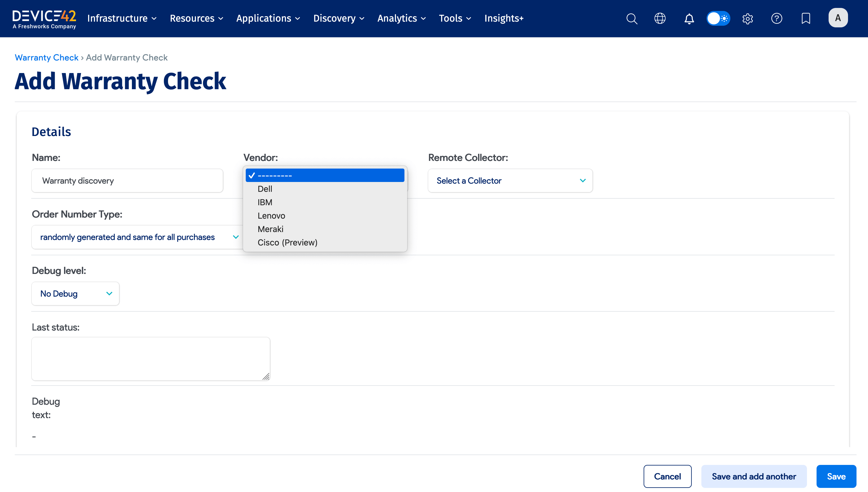Open the settings gear icon
The image size is (868, 492).
747,19
